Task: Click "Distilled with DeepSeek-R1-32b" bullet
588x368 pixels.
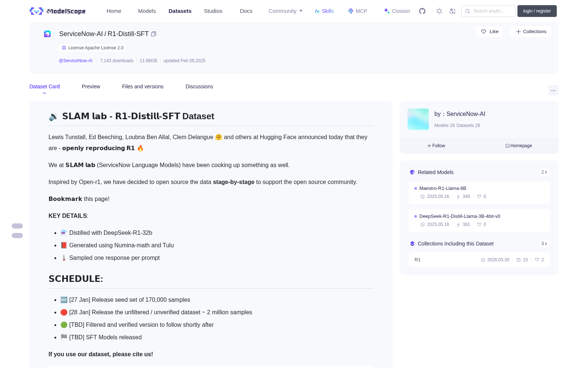Action: click(x=111, y=233)
